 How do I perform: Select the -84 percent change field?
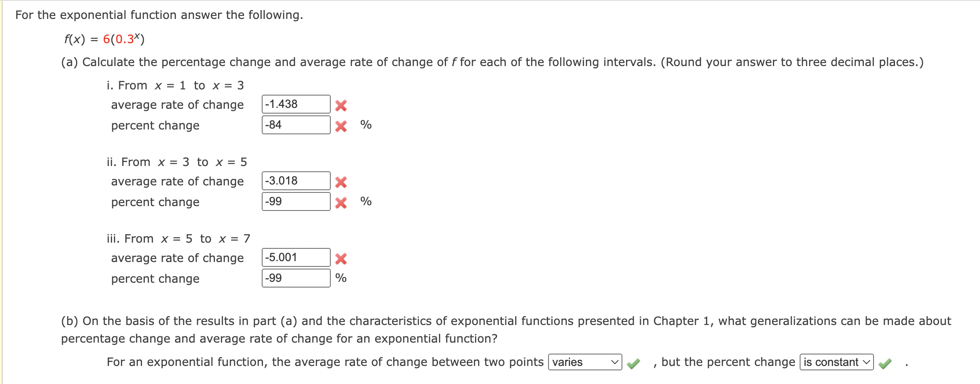click(x=296, y=125)
